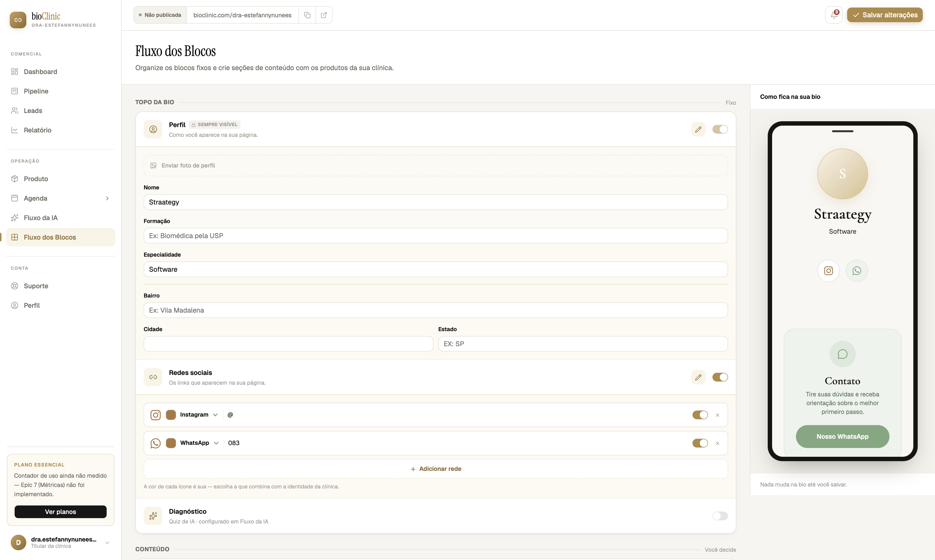Click the Contato chat bubble icon

[x=842, y=354]
